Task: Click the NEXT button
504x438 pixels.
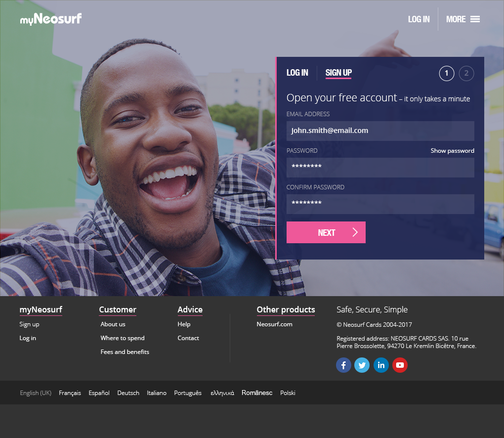Action: click(326, 232)
